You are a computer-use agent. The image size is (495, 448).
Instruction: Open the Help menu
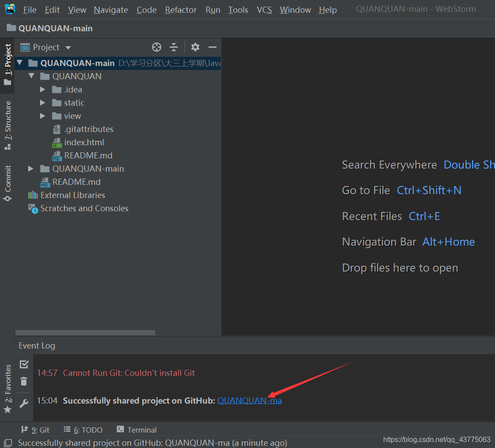(328, 10)
